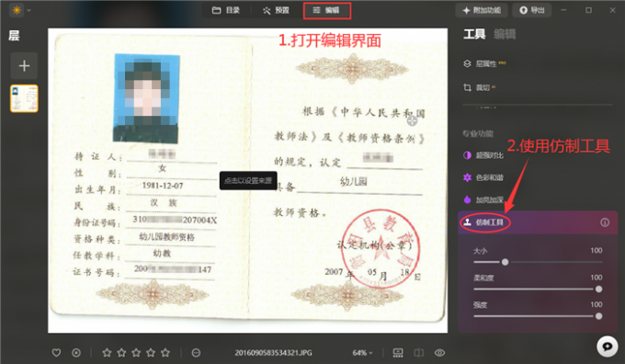Maximize the application window
The width and height of the screenshot is (625, 364).
pyautogui.click(x=588, y=10)
